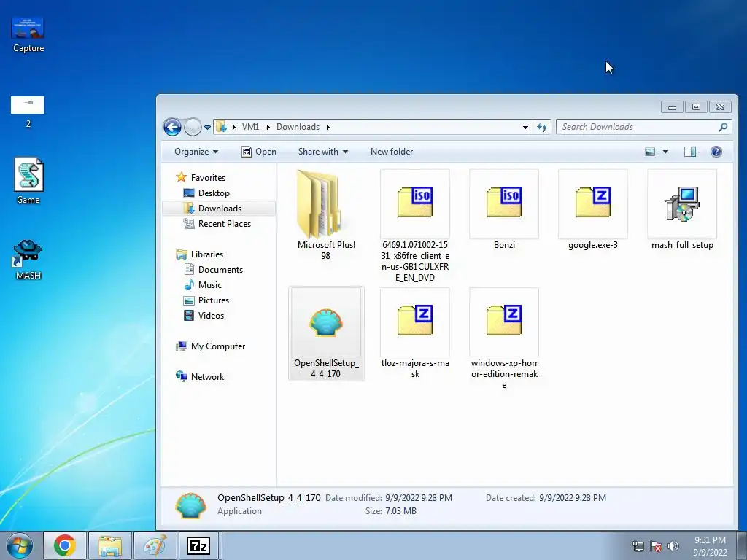Image resolution: width=747 pixels, height=560 pixels.
Task: Select My Computer in the navigation pane
Action: coord(217,346)
